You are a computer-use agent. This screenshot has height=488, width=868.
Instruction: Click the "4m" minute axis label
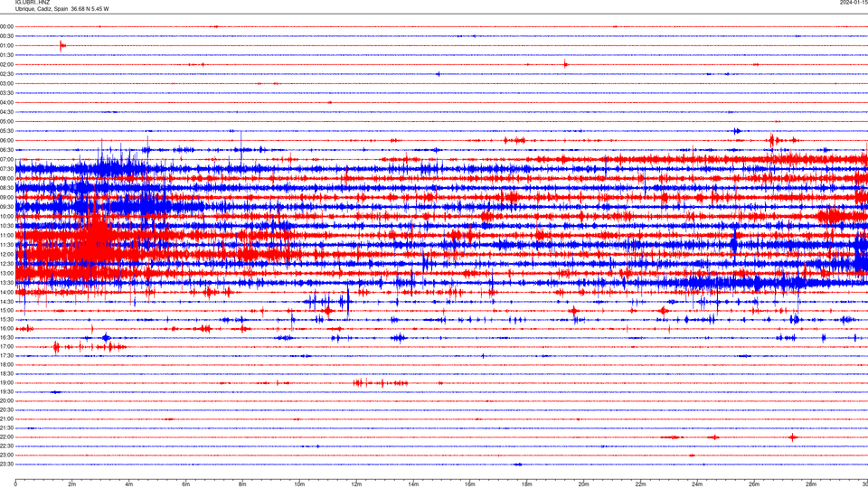click(129, 484)
